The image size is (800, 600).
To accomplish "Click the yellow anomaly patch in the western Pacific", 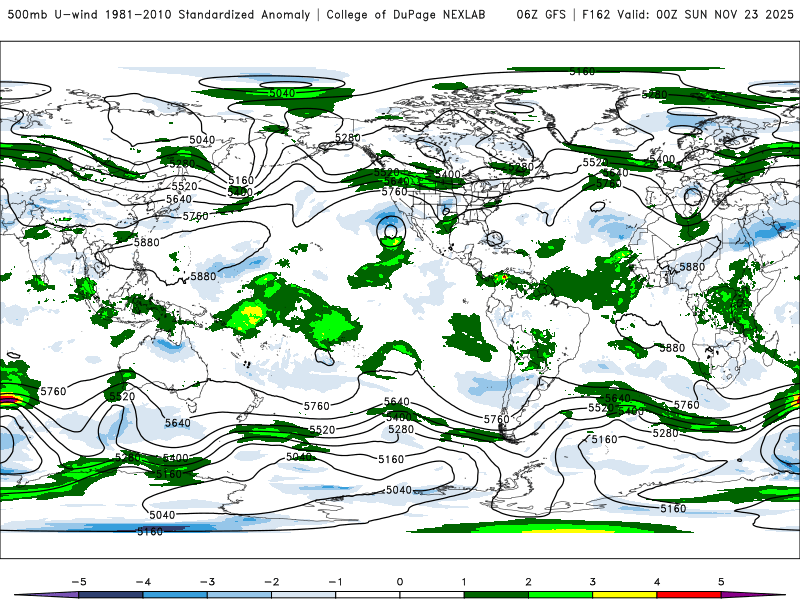I will click(x=252, y=312).
